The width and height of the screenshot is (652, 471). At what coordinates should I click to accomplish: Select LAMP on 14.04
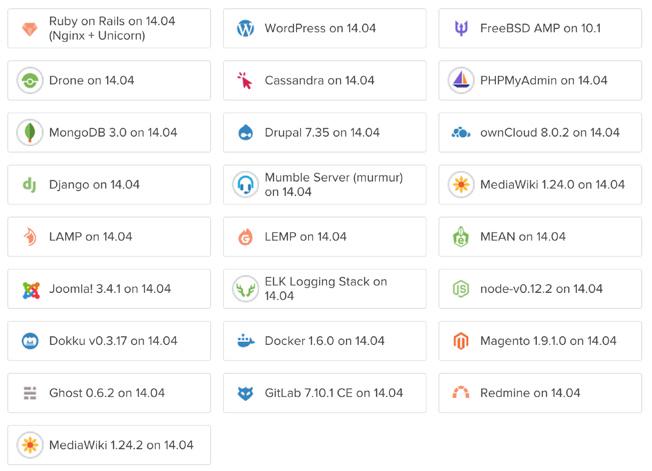click(109, 237)
